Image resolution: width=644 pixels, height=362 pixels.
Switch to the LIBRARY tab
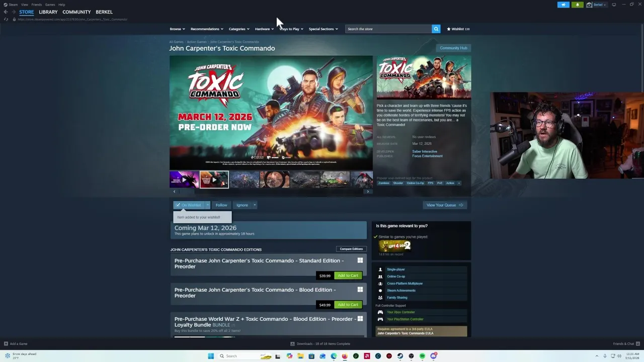(x=48, y=12)
